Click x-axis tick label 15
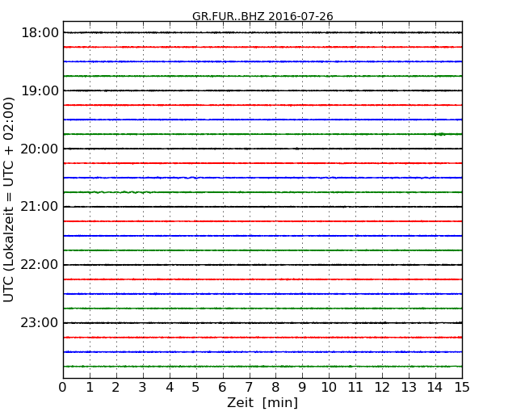Screen dimensions: 525x420 462,388
